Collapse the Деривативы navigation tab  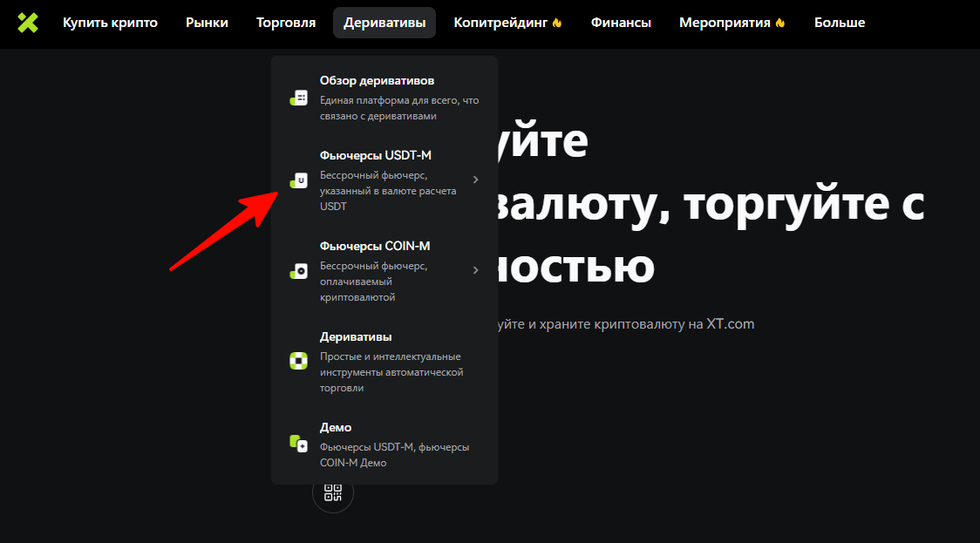point(385,23)
